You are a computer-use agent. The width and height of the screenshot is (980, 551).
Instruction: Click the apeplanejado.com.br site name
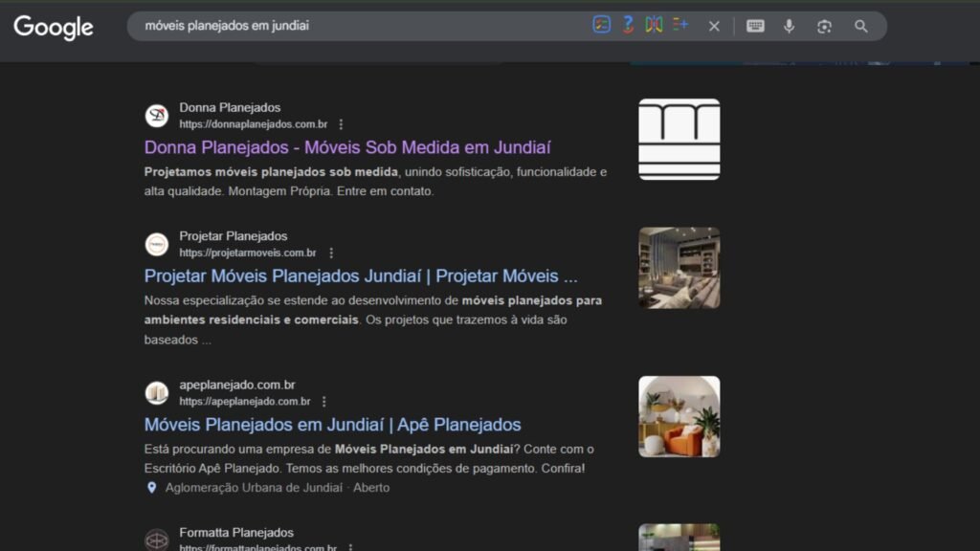[x=237, y=386]
